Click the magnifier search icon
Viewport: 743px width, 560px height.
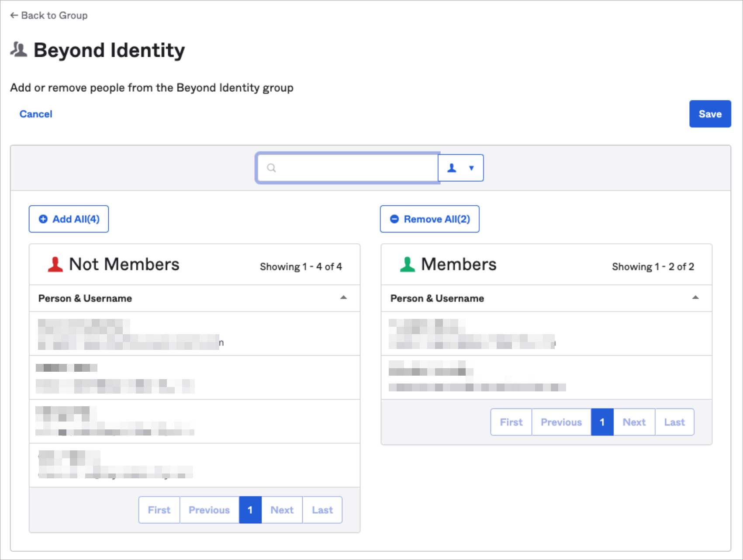pyautogui.click(x=271, y=168)
